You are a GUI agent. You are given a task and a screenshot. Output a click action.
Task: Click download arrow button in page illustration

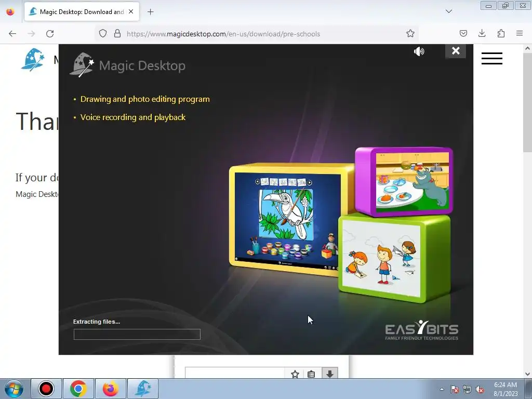[330, 373]
